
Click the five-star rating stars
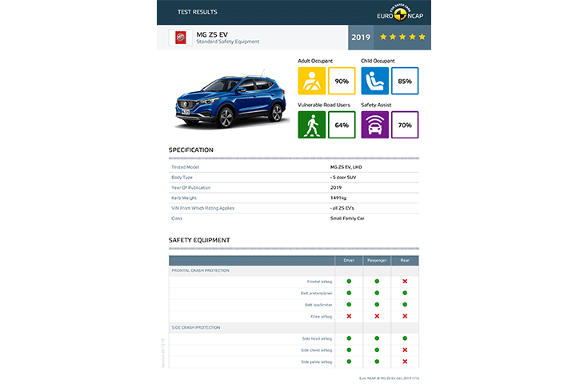point(402,37)
